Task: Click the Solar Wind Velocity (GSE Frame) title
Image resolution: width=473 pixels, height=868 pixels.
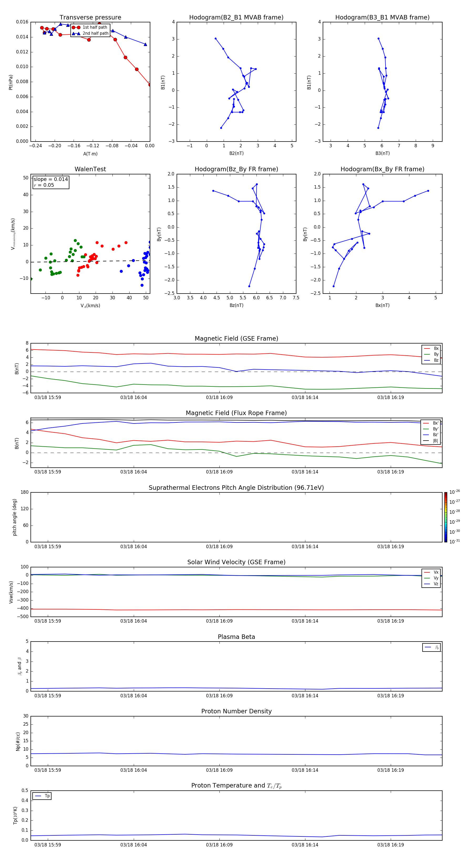Action: pyautogui.click(x=236, y=562)
